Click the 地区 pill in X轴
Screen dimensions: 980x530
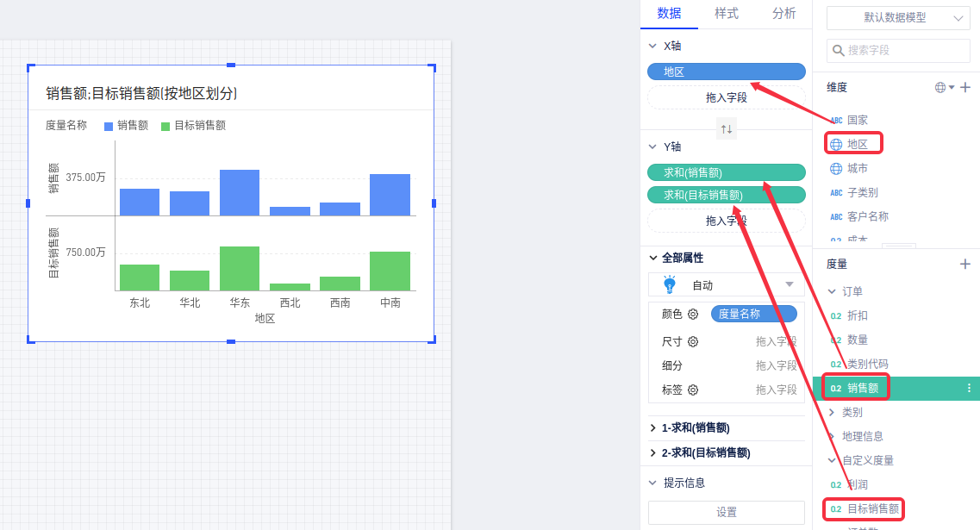(726, 72)
